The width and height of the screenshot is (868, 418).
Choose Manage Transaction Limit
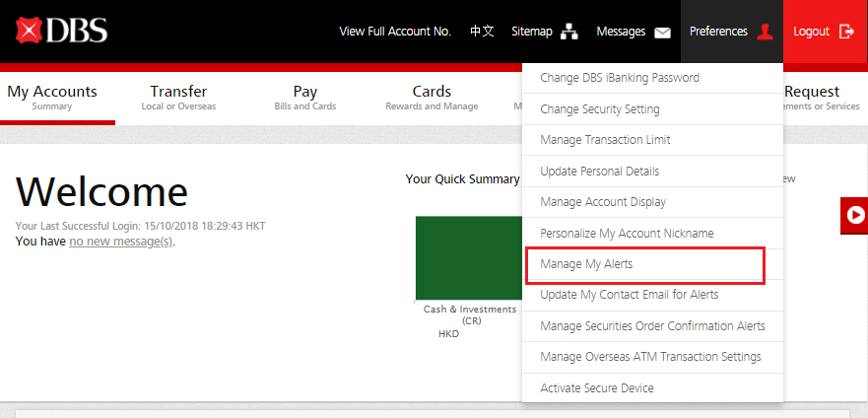[x=605, y=140]
